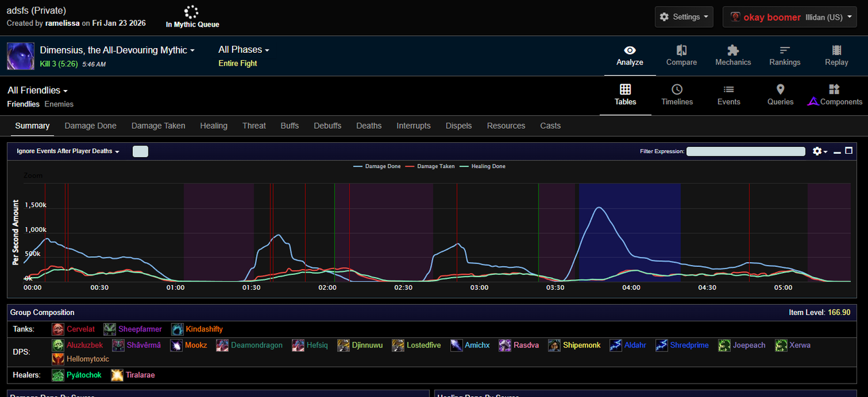Click the Enemies link
This screenshot has height=397, width=868.
59,104
